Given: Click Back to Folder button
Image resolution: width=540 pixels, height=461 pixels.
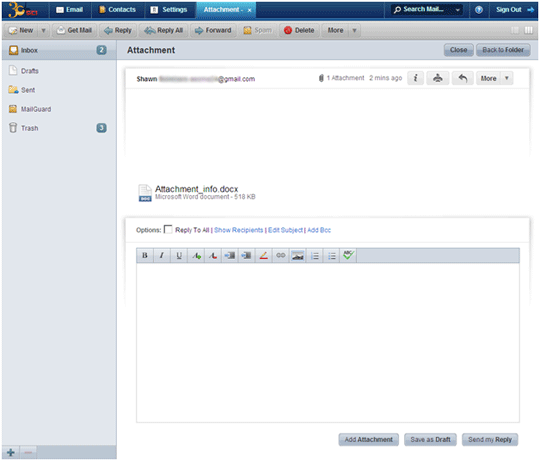Looking at the screenshot, I should (503, 50).
